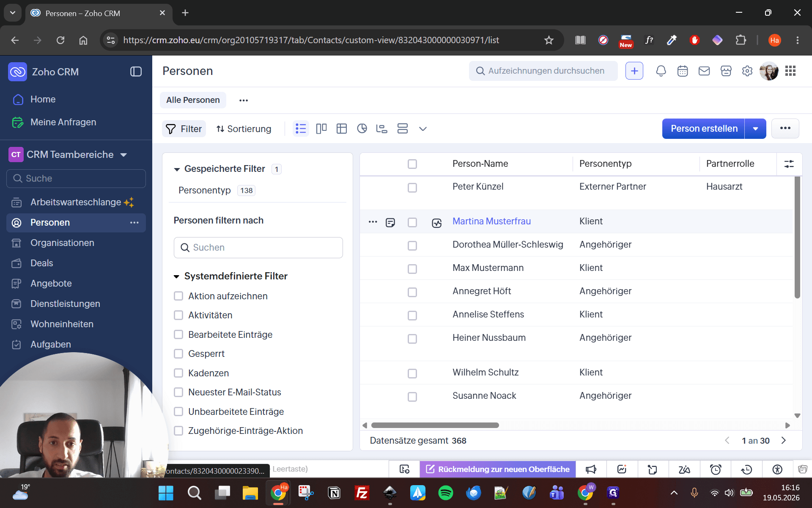Tick the Aktivitäten filter checkbox

[178, 315]
